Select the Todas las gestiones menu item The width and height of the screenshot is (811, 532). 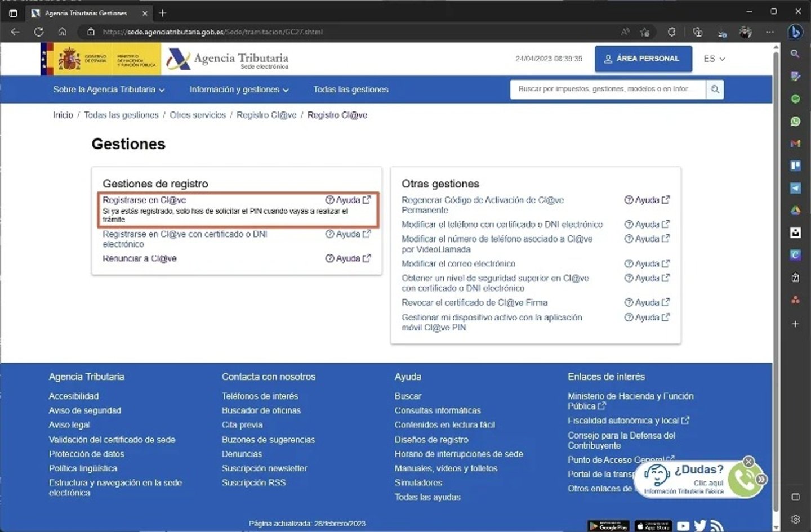click(350, 89)
